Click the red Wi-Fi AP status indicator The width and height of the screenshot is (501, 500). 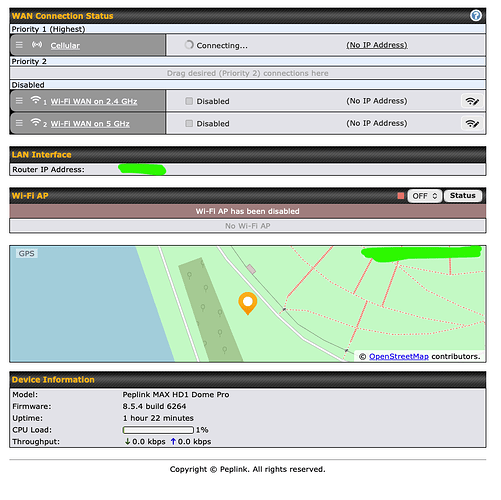pyautogui.click(x=401, y=196)
